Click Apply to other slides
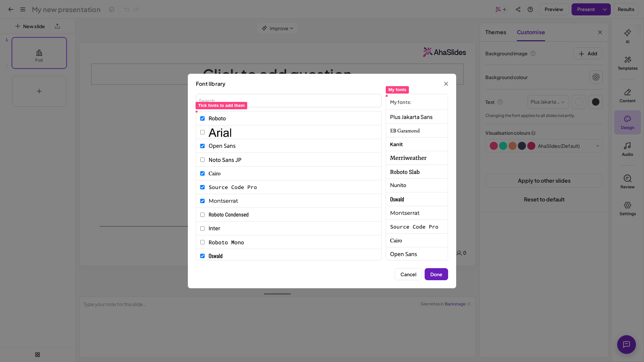This screenshot has width=644, height=362. [x=544, y=181]
